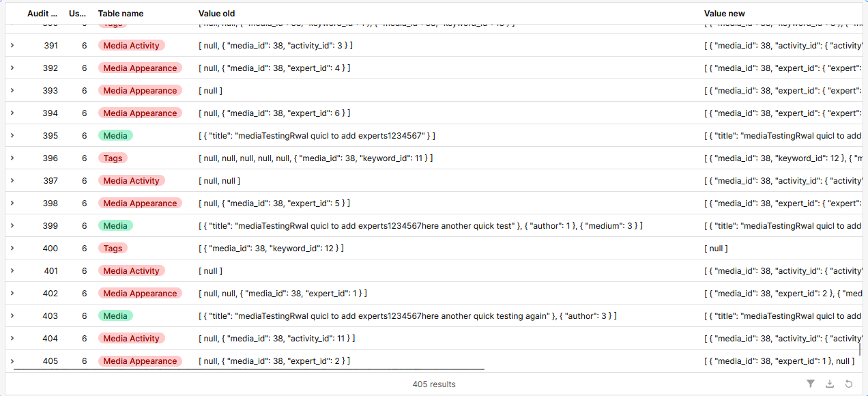
Task: Sort by Value old column header
Action: [x=216, y=14]
